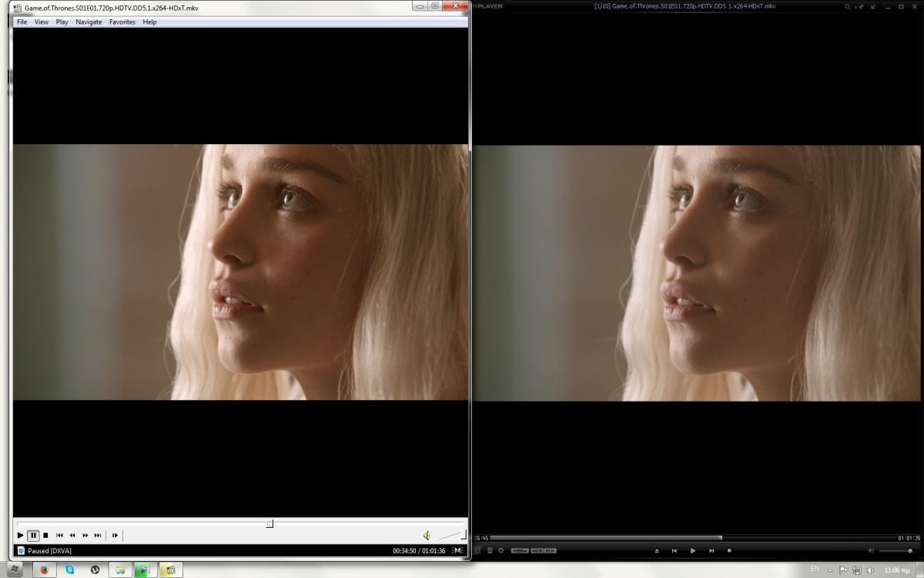Viewport: 924px width, 578px height.
Task: Click the 00:34:50 / 01:01:36 time display
Action: [x=419, y=551]
